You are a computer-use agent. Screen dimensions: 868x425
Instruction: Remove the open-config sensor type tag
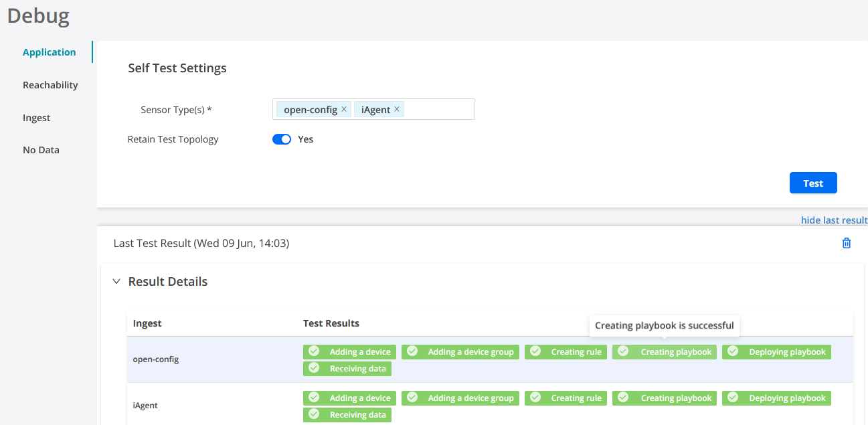[x=344, y=109]
